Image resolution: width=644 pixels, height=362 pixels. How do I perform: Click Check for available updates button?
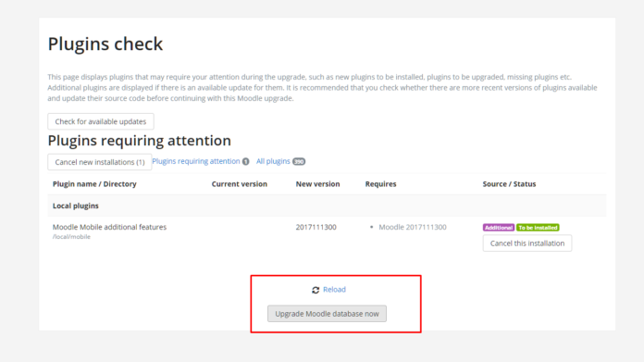101,121
